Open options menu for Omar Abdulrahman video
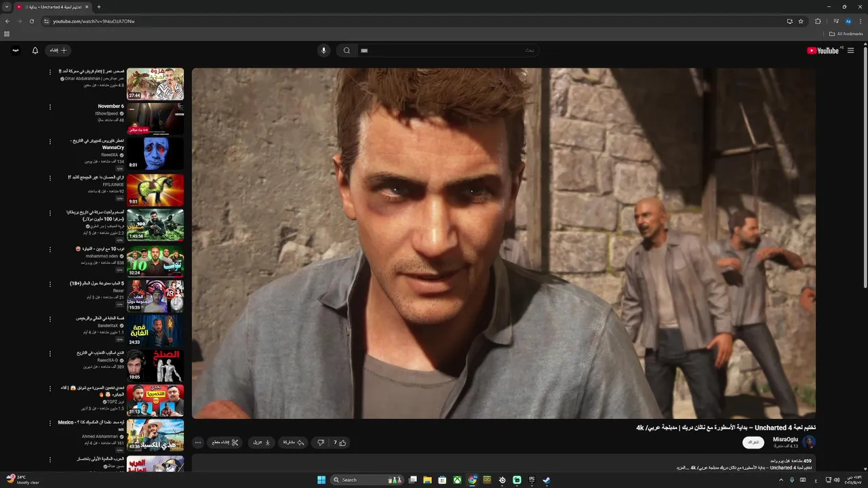The image size is (868, 488). (x=50, y=71)
